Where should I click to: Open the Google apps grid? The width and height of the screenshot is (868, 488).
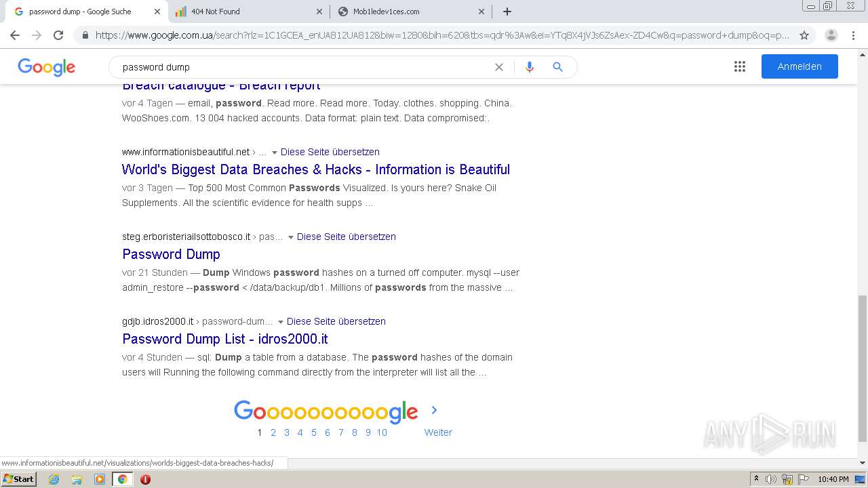[x=740, y=66]
